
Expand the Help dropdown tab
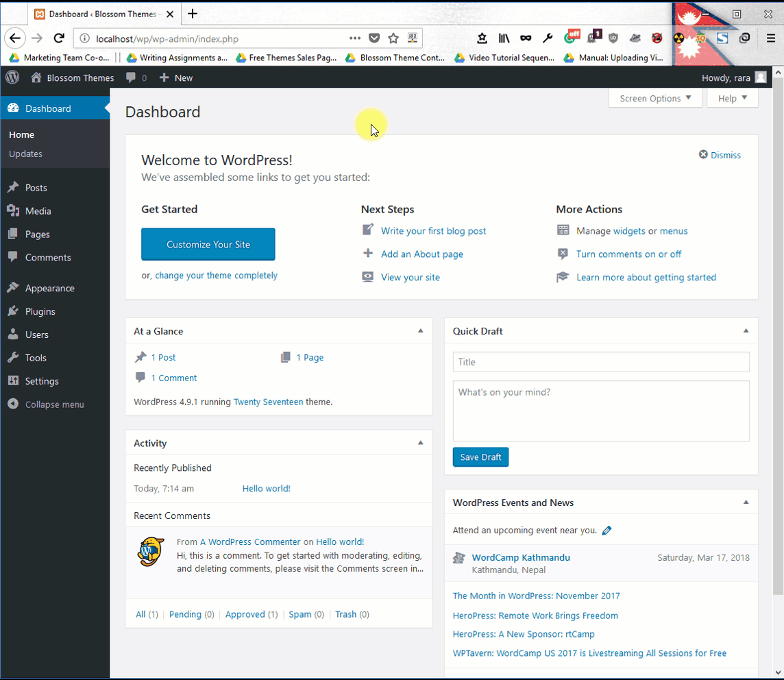coord(733,99)
